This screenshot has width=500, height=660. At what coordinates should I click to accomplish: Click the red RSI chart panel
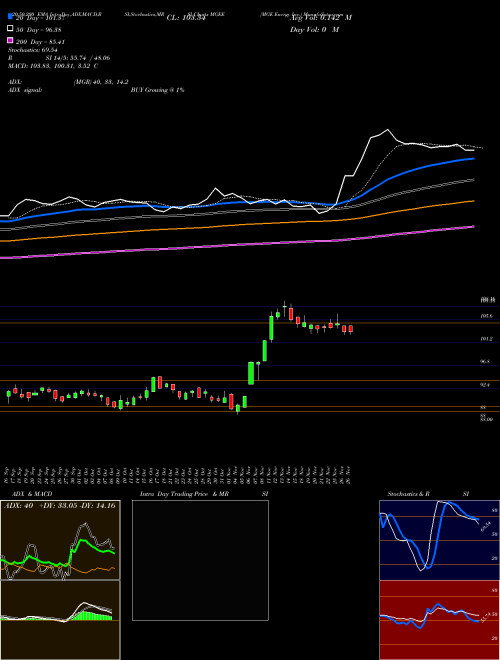(439, 620)
